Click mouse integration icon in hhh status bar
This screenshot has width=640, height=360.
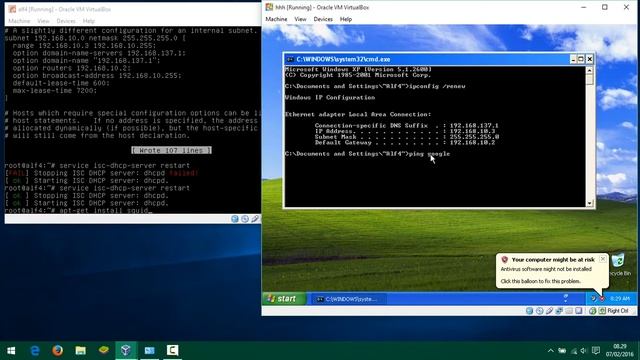point(593,311)
